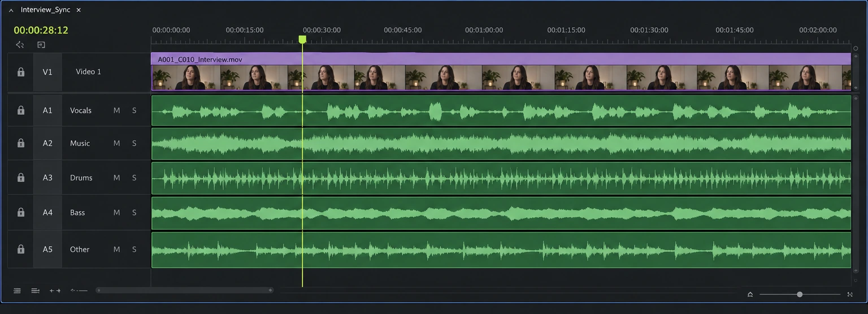Image resolution: width=868 pixels, height=314 pixels.
Task: Select the A2 track target
Action: point(47,143)
